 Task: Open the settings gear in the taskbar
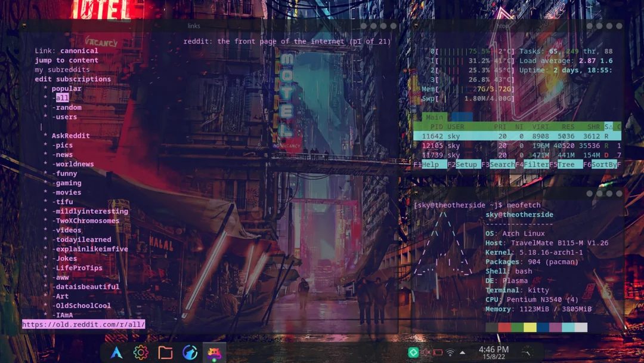click(141, 352)
